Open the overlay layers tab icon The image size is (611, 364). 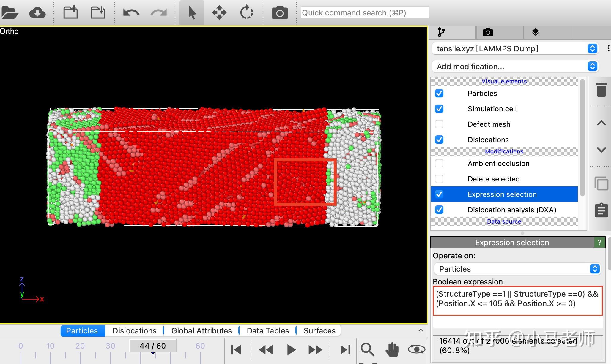[x=535, y=32]
